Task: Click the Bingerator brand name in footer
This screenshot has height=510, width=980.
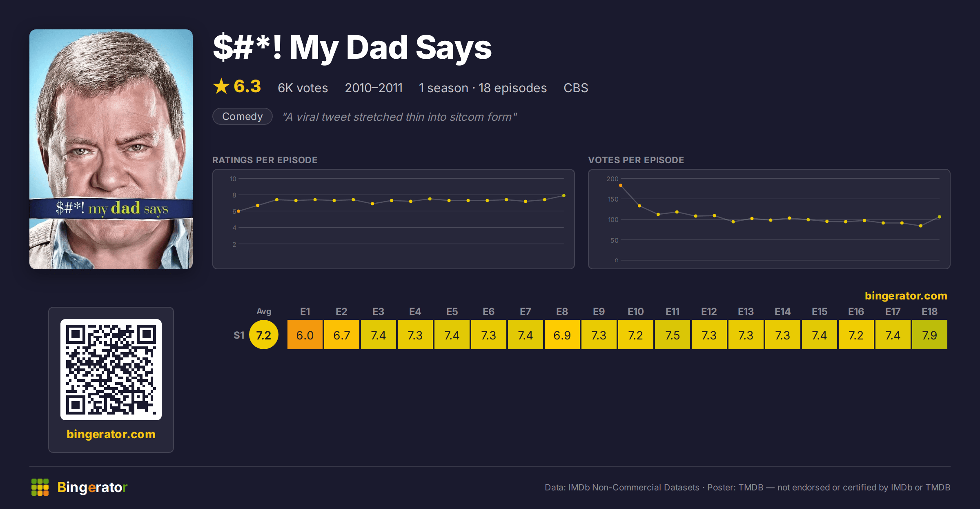Action: coord(93,487)
